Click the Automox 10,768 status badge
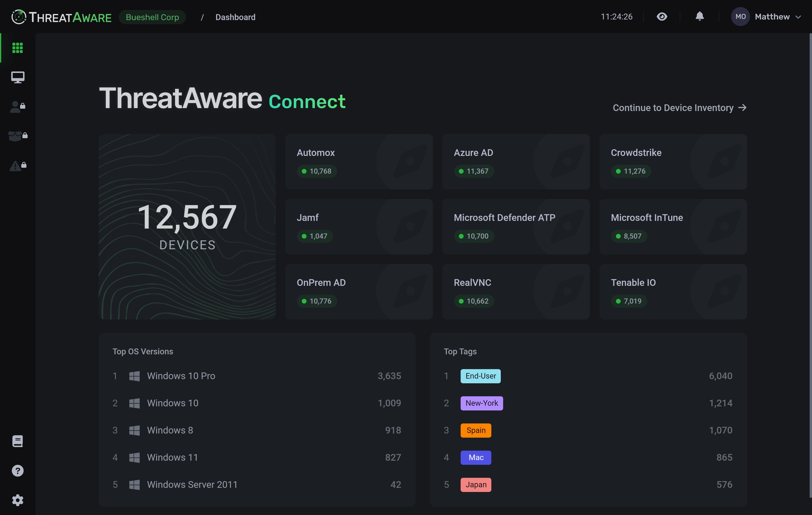812x515 pixels. 317,171
